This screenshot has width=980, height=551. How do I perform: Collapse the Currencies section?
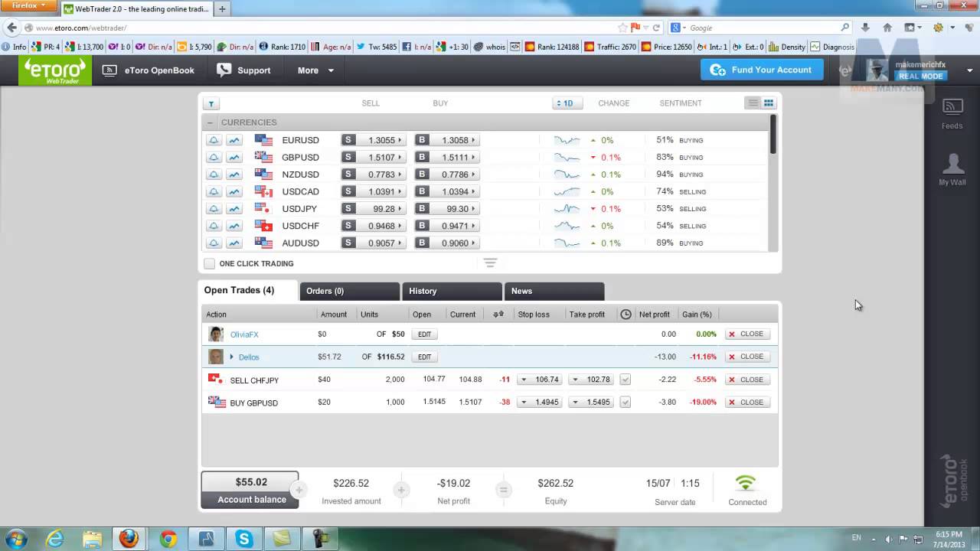click(x=210, y=122)
